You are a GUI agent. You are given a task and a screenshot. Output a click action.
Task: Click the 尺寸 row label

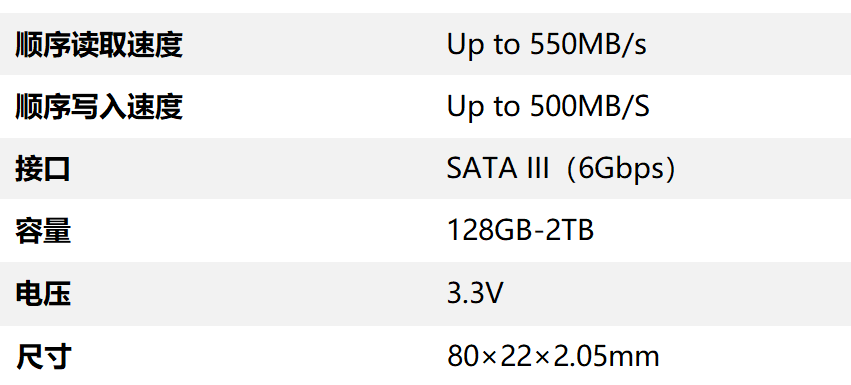(43, 357)
